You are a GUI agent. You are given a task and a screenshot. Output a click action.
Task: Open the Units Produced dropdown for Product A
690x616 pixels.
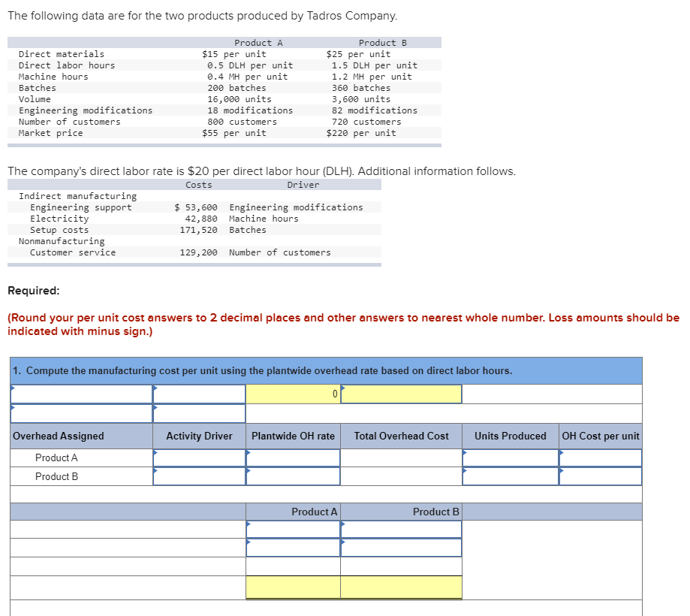[x=509, y=457]
